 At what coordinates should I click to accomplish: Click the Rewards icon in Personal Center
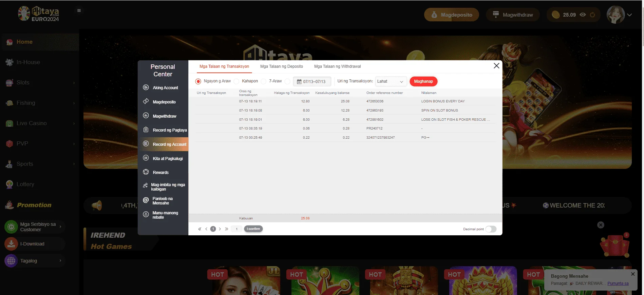click(x=146, y=172)
